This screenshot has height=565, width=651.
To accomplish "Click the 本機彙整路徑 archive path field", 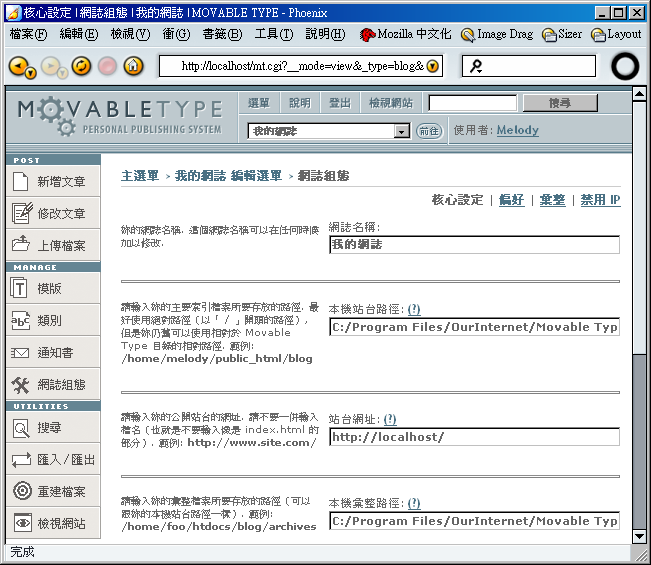I will [x=474, y=521].
